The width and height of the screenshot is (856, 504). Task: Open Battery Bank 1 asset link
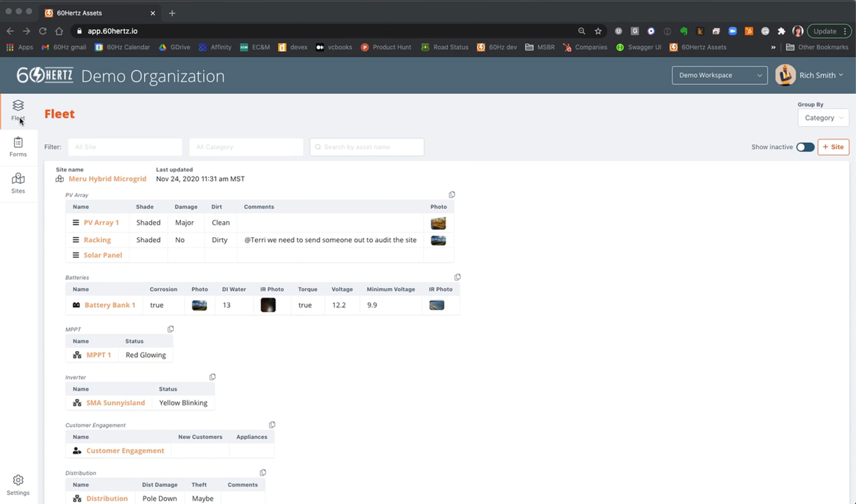pos(110,305)
